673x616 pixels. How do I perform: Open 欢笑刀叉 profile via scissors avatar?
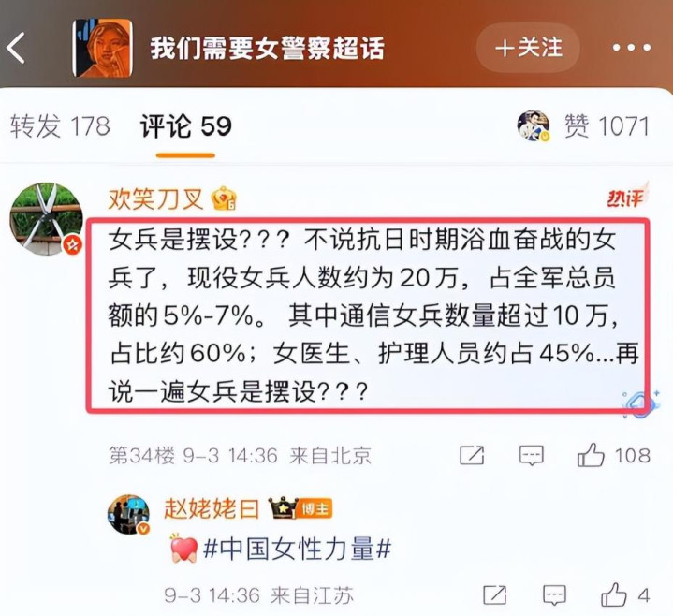(x=47, y=219)
